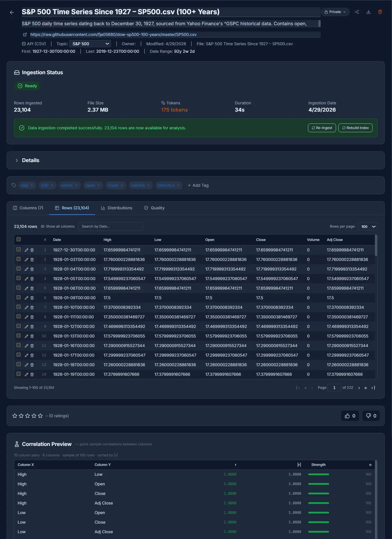Go back using the left arrow icon

tap(12, 12)
